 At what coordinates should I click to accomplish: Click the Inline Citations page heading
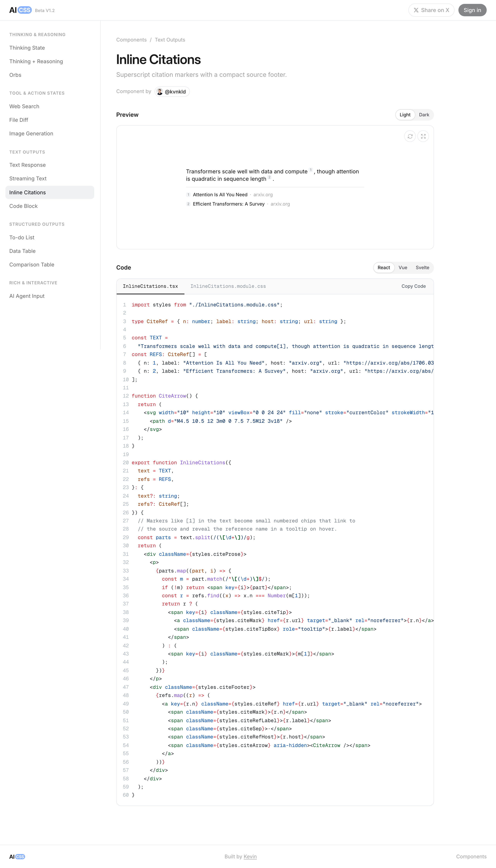[158, 60]
